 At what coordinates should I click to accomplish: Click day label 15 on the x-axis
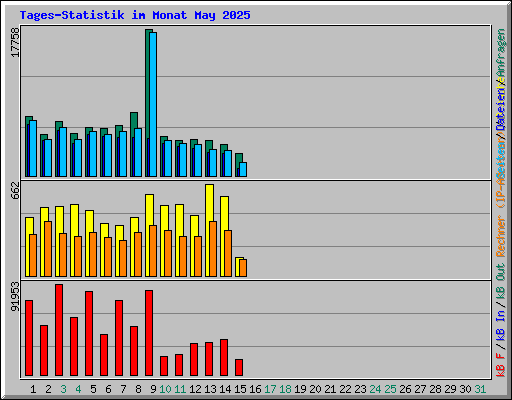[x=240, y=389]
